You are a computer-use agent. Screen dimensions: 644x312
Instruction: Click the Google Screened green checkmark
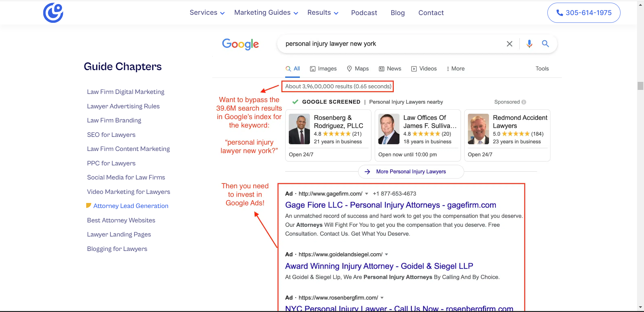[295, 102]
